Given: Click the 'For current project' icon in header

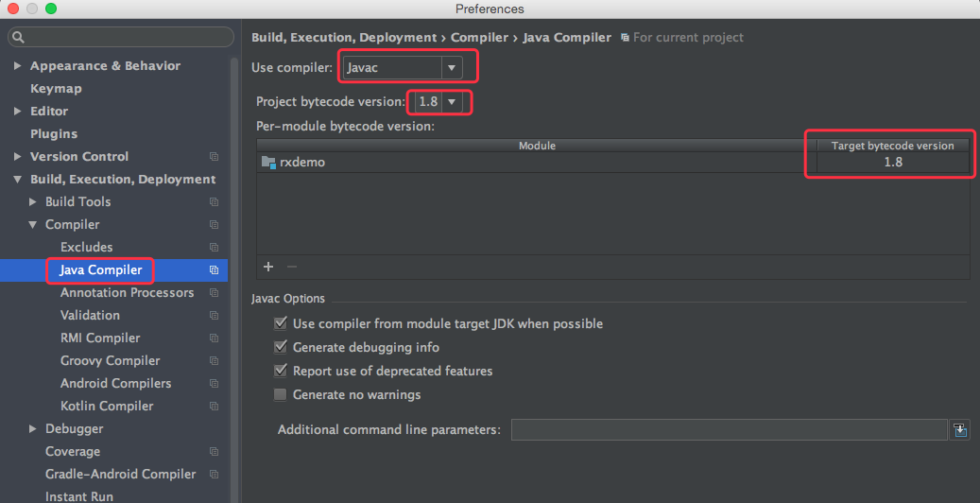Looking at the screenshot, I should coord(625,38).
